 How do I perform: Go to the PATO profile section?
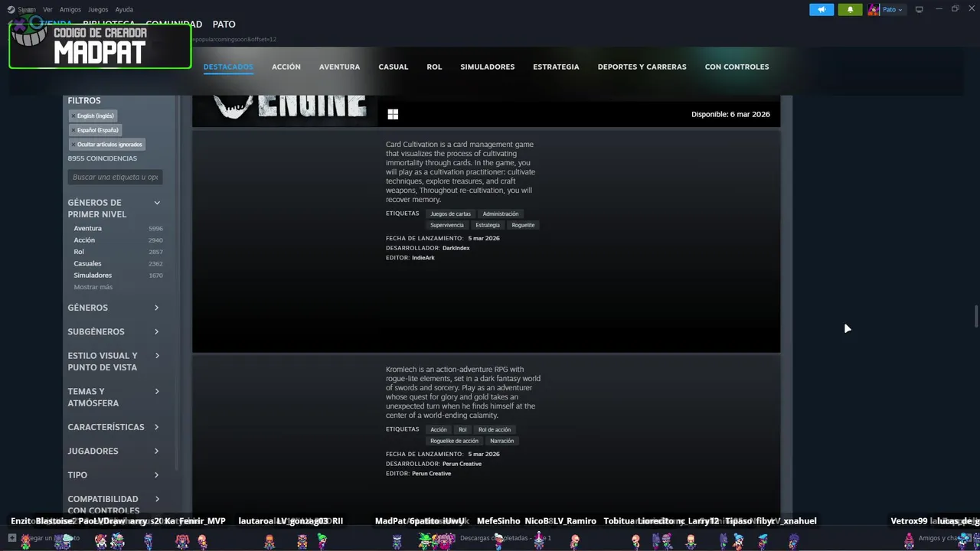pos(224,24)
